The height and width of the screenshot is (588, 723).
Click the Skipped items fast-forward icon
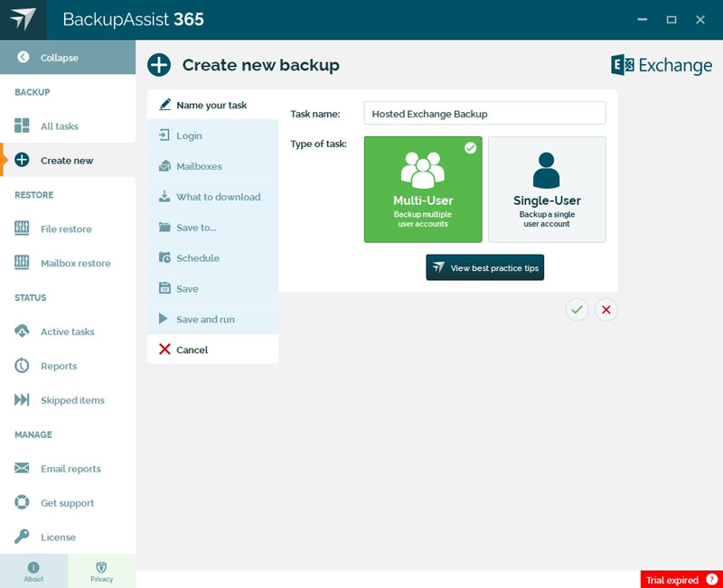coord(22,399)
